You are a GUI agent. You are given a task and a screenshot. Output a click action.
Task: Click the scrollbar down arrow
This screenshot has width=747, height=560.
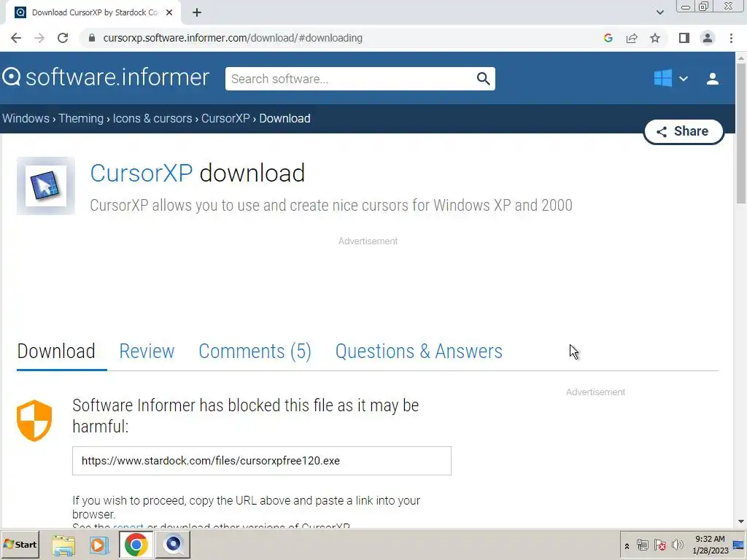coord(741,522)
